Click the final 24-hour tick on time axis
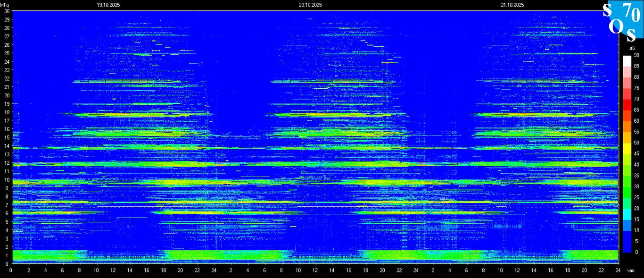Viewport: 644px width, 278px height. [x=618, y=270]
